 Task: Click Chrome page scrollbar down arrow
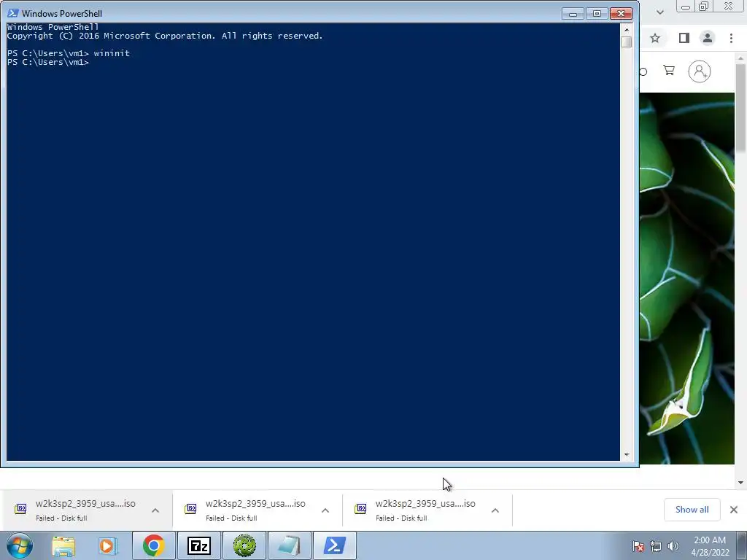coord(740,483)
